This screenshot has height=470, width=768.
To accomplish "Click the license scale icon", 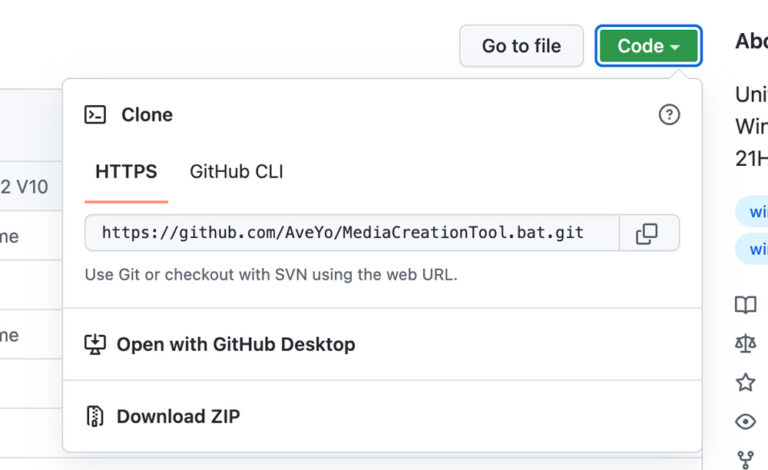I will pyautogui.click(x=746, y=344).
